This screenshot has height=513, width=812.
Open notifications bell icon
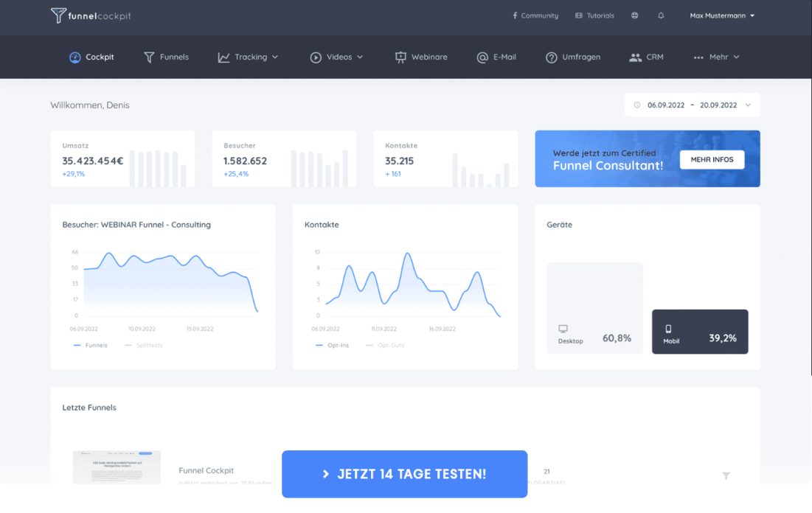[661, 15]
